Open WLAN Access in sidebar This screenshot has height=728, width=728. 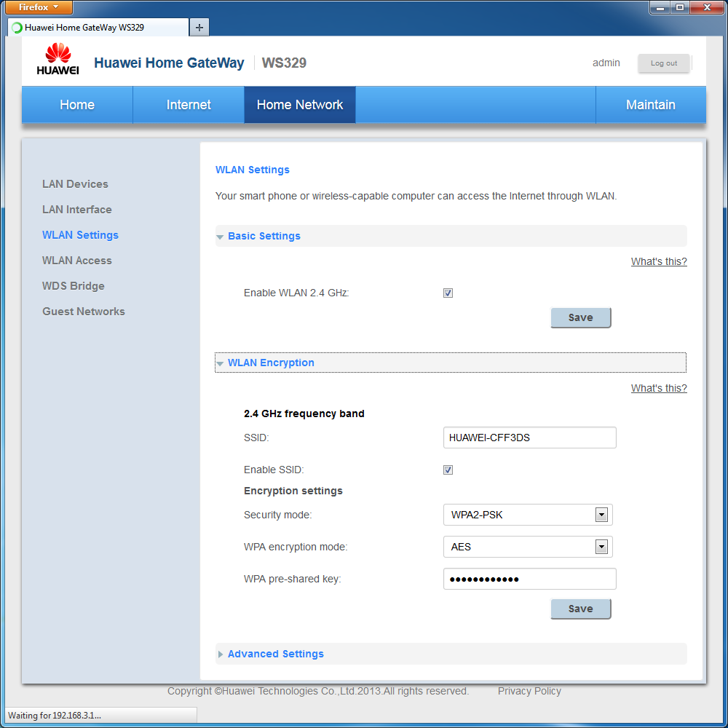coord(77,261)
